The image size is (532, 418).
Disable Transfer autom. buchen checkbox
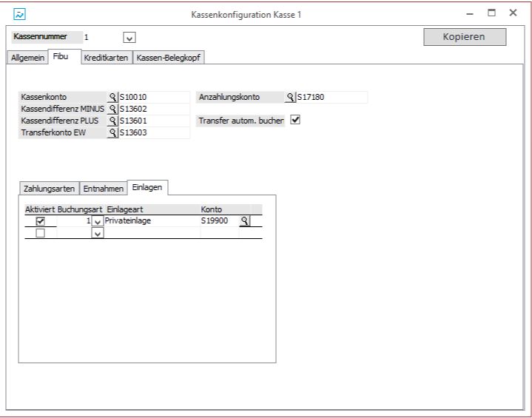pyautogui.click(x=295, y=119)
